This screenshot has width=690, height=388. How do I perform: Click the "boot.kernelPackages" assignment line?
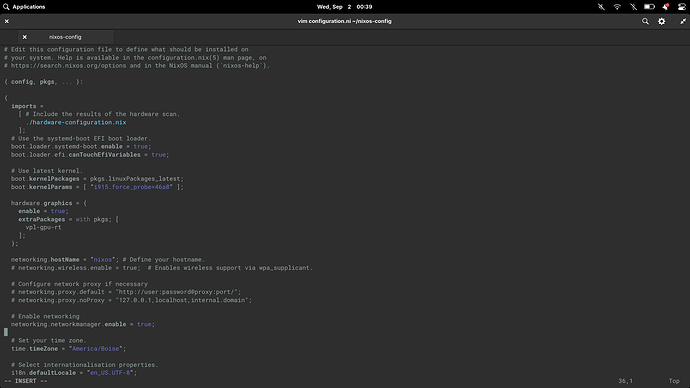[x=97, y=179]
